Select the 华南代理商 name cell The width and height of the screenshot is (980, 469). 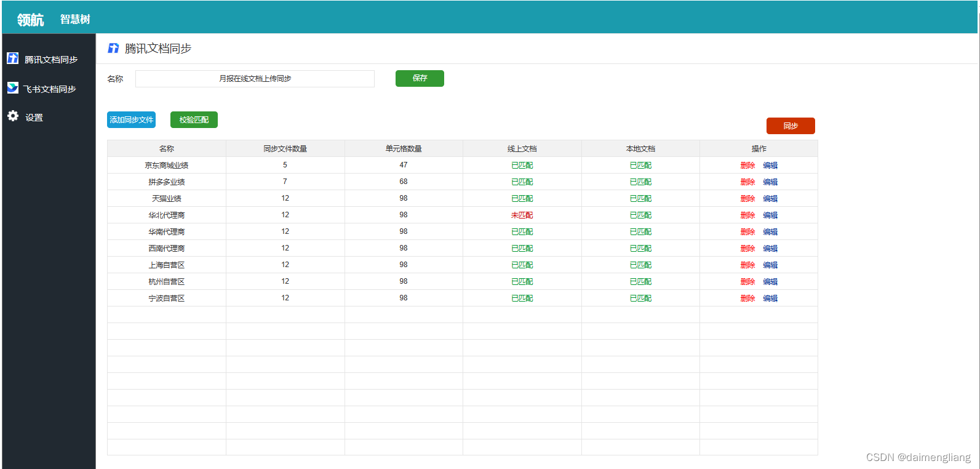(x=167, y=232)
